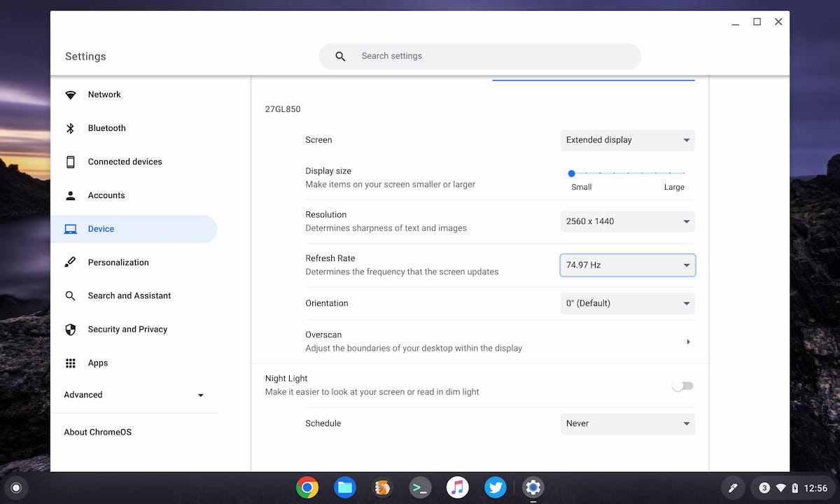Click the Accounts person icon
The height and width of the screenshot is (504, 840).
point(70,195)
